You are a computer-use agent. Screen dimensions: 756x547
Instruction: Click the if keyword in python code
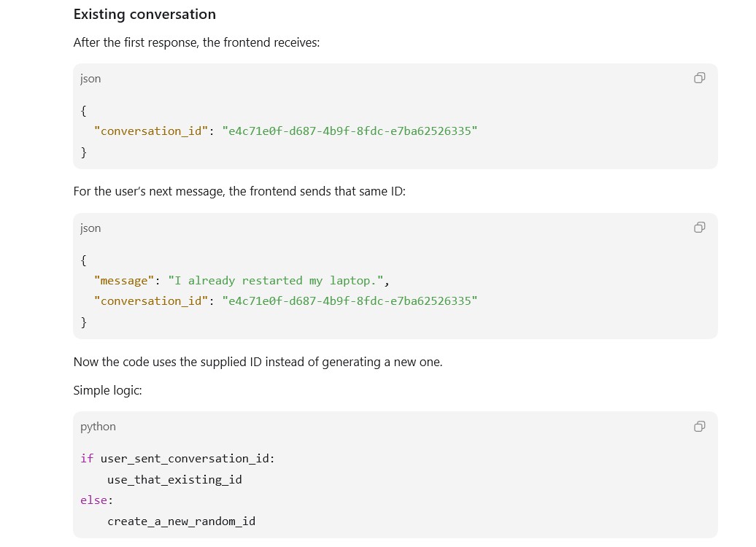87,458
